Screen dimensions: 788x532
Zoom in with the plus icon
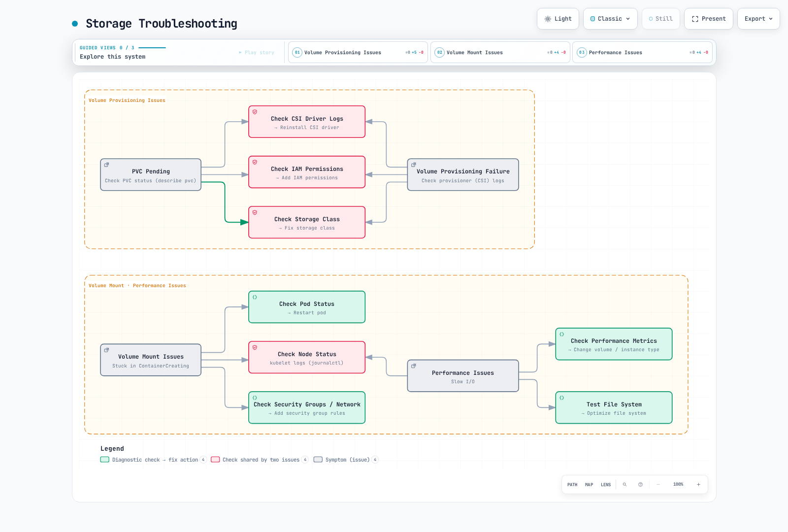[x=698, y=485]
